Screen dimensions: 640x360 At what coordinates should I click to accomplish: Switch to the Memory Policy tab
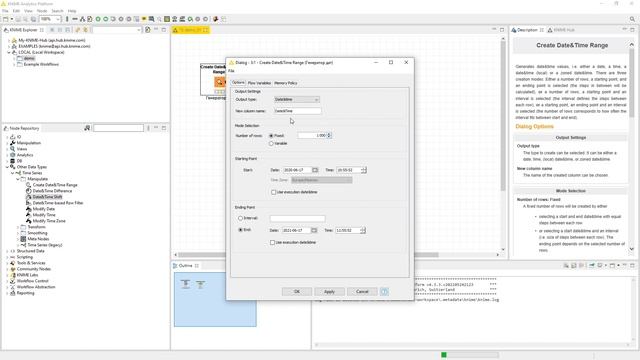pos(286,83)
